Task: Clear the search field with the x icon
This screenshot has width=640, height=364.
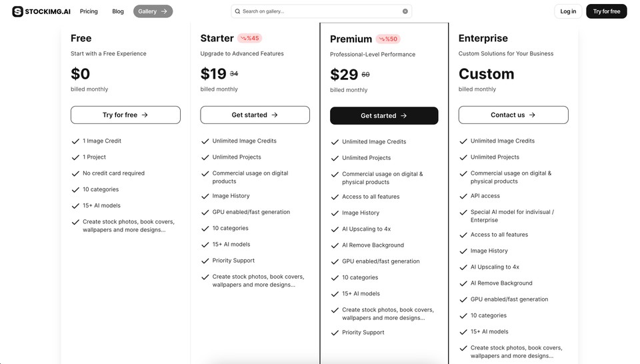Action: tap(405, 11)
